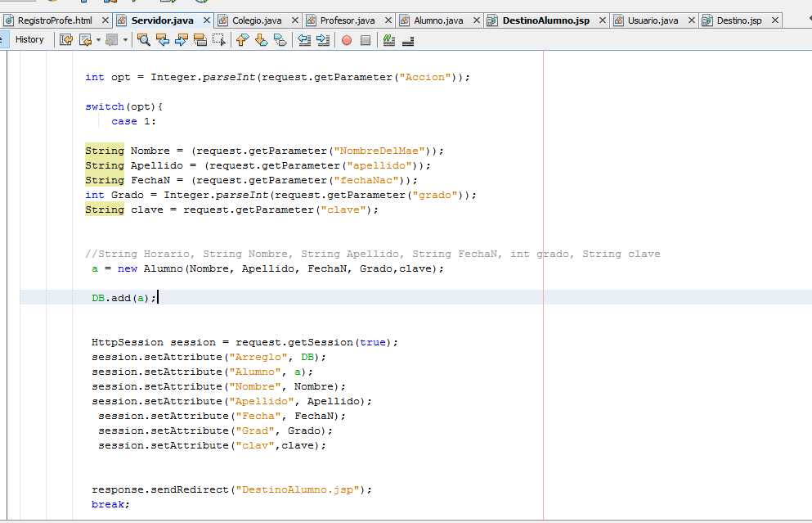Click the 'DB.add(a);' line
Image resolution: width=812 pixels, height=523 pixels.
[123, 298]
